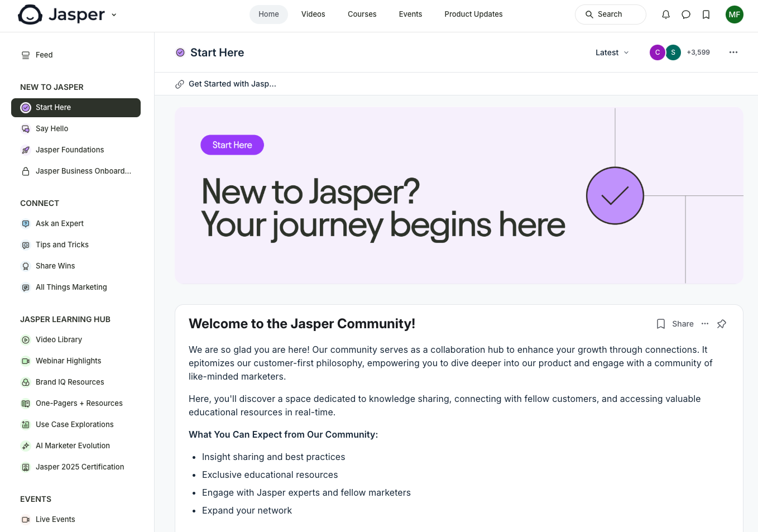Click the Jasper 2025 Certification icon
Image resolution: width=758 pixels, height=532 pixels.
pos(26,467)
